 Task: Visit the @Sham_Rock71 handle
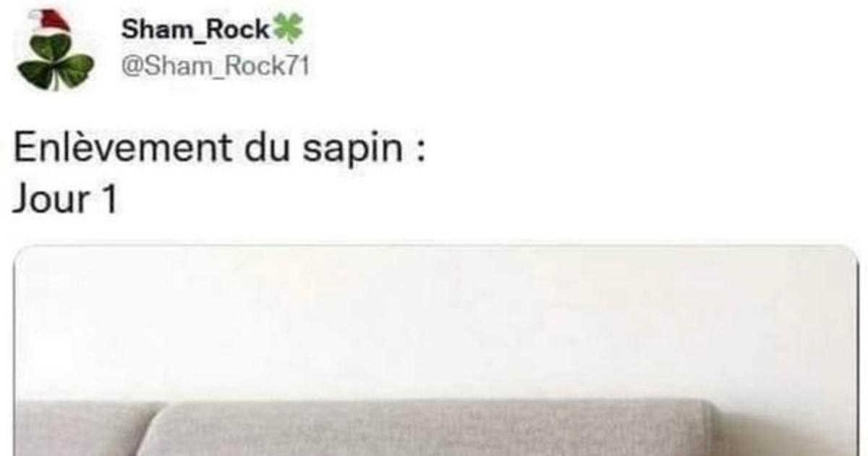pos(215,67)
